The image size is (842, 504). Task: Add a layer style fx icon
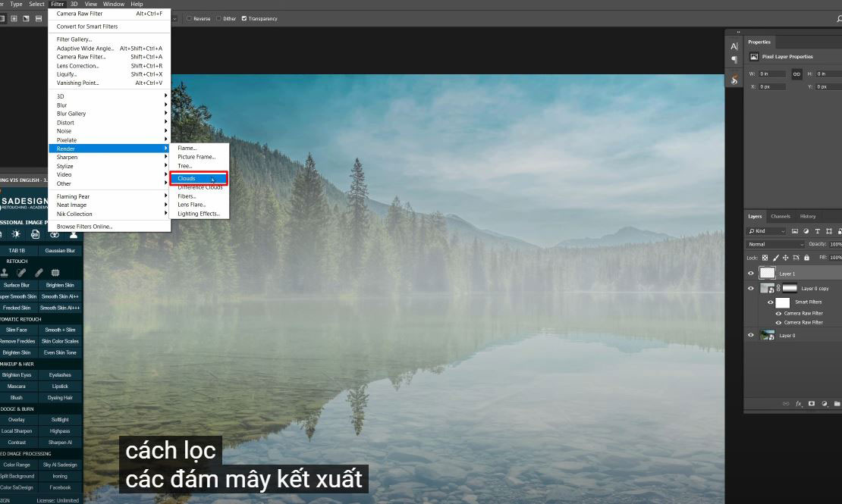(x=799, y=404)
